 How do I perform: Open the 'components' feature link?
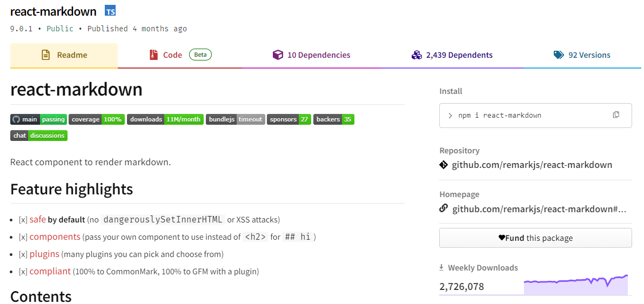55,237
